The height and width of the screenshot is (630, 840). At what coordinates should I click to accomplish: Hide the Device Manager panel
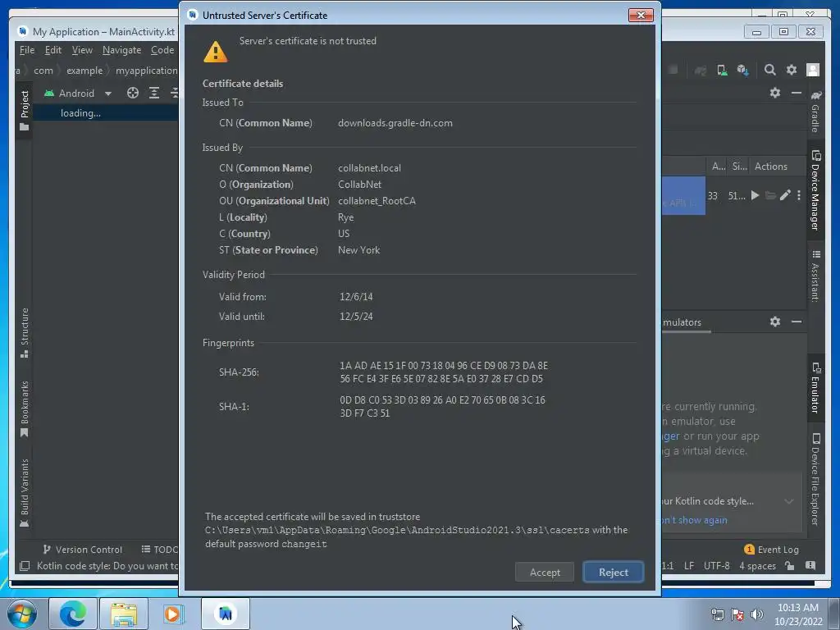point(797,93)
